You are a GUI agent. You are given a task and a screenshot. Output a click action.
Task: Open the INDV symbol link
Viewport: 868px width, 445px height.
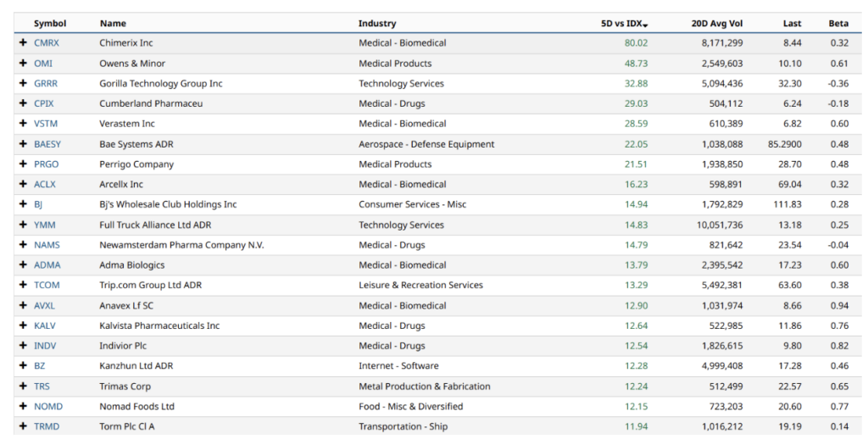(45, 345)
